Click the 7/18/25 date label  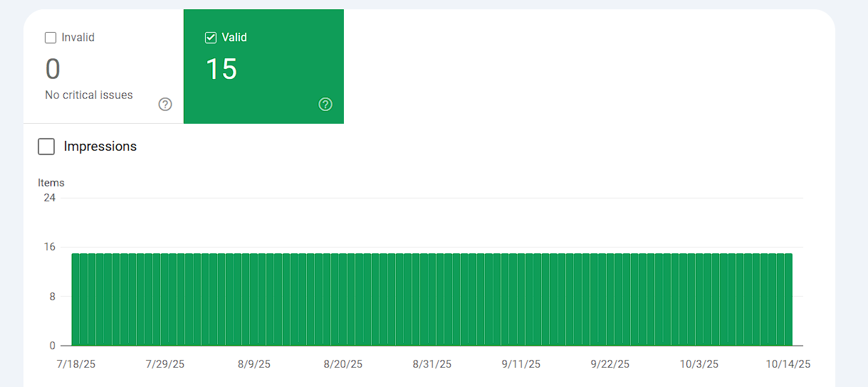click(76, 364)
